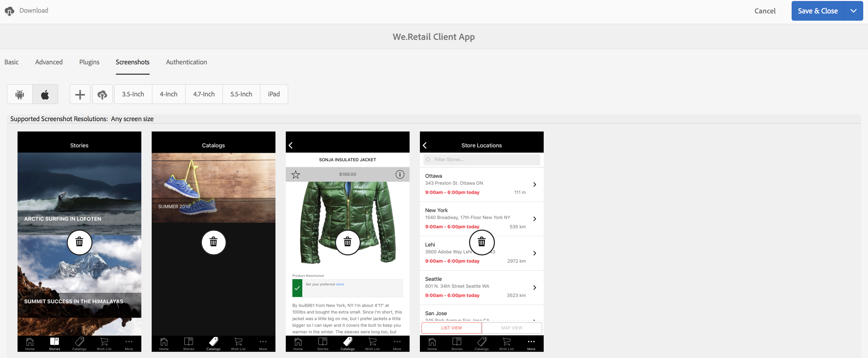
Task: Open the Save & Close dropdown arrow
Action: 853,11
